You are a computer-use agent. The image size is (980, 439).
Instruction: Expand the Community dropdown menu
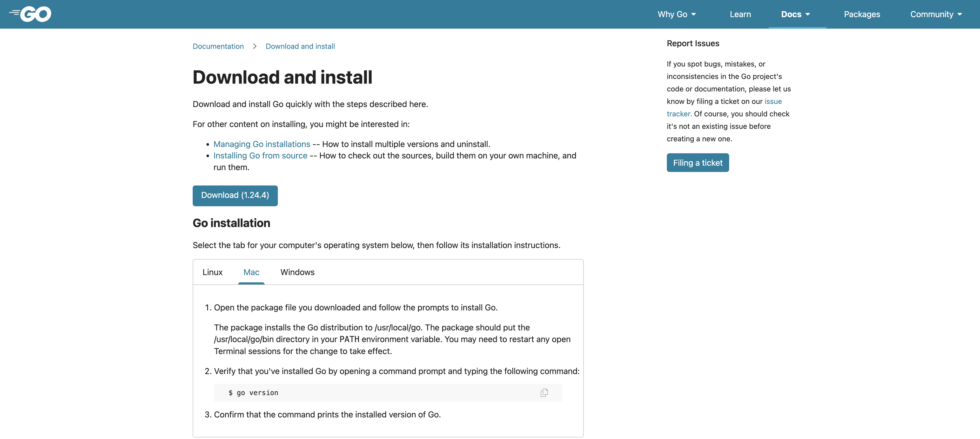tap(936, 14)
